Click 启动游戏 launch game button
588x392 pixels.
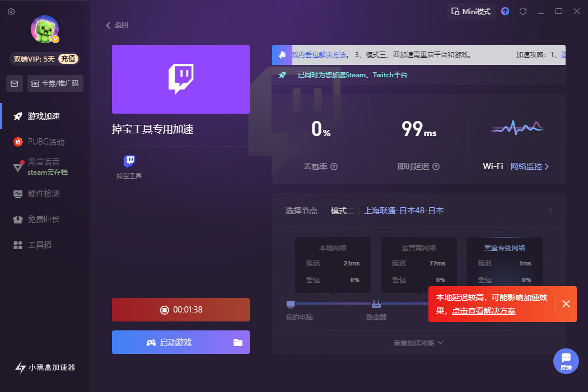pos(169,342)
